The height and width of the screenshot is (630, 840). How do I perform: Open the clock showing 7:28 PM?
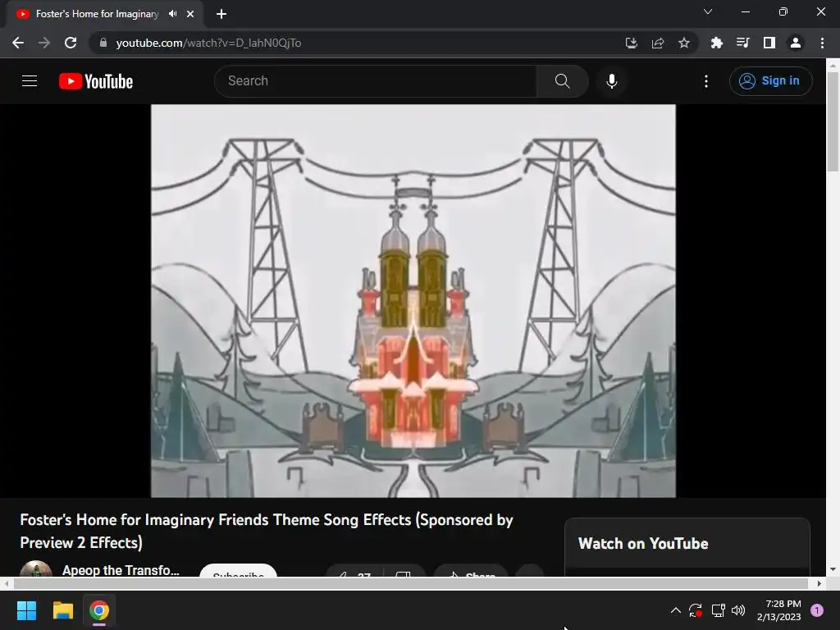[779, 610]
